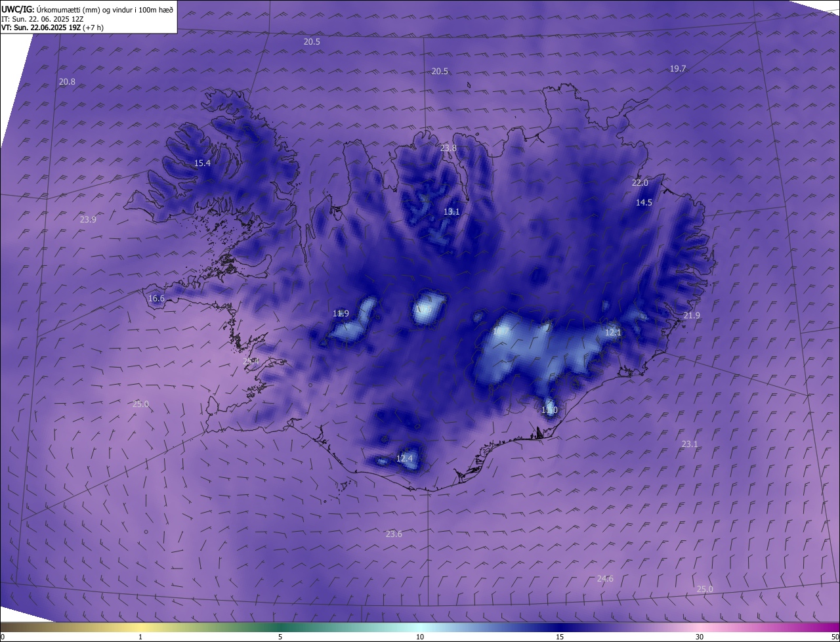Click the 15.4 value over the Westfjords
Image resolution: width=840 pixels, height=642 pixels.
pyautogui.click(x=202, y=163)
